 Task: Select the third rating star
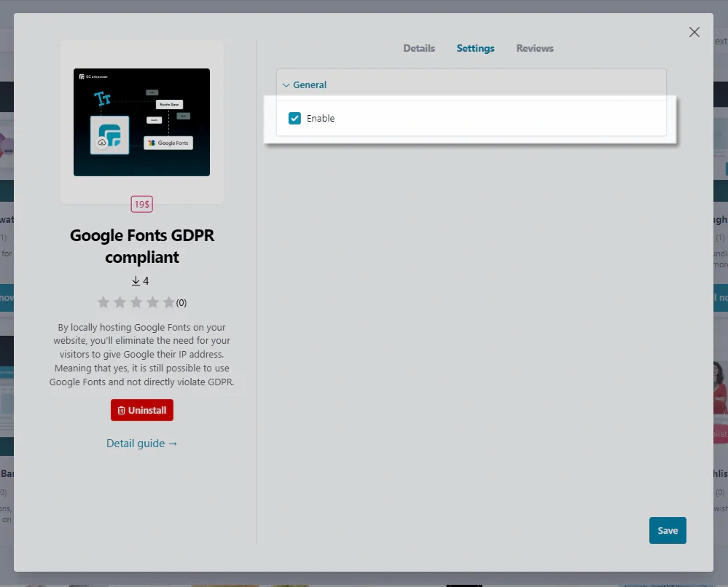click(x=136, y=302)
